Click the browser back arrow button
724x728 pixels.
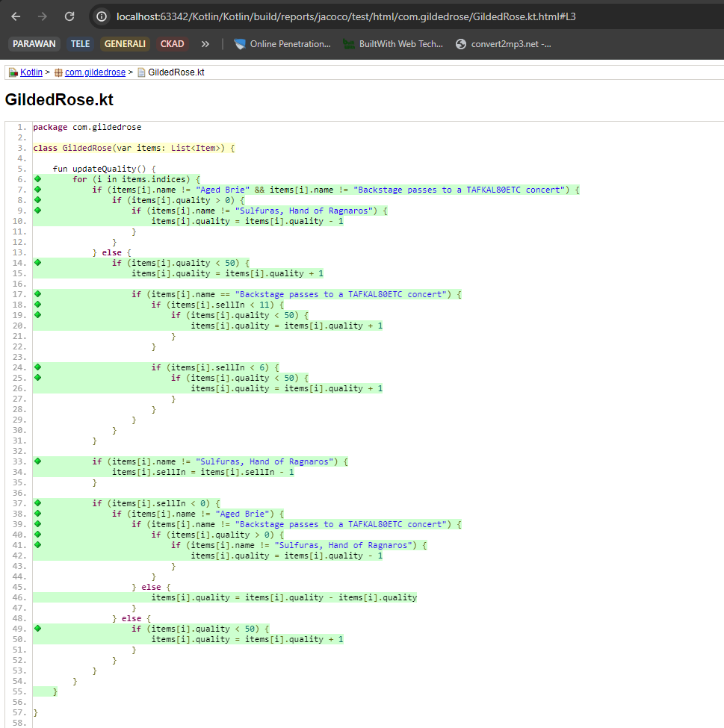pos(16,16)
